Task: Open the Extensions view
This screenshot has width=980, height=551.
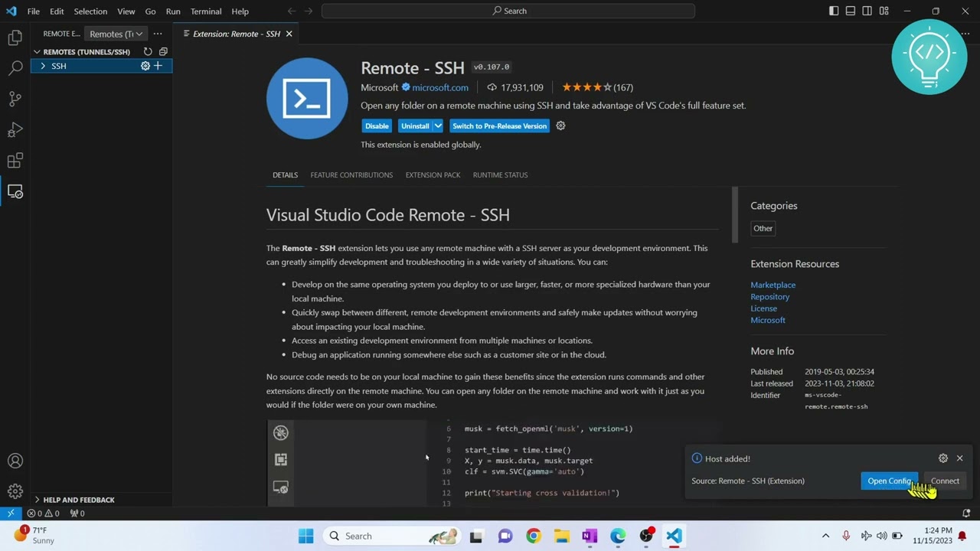Action: point(15,161)
